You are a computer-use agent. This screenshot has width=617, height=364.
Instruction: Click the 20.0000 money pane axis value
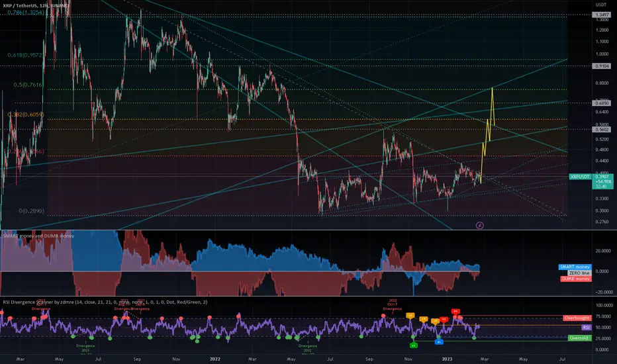coord(603,251)
